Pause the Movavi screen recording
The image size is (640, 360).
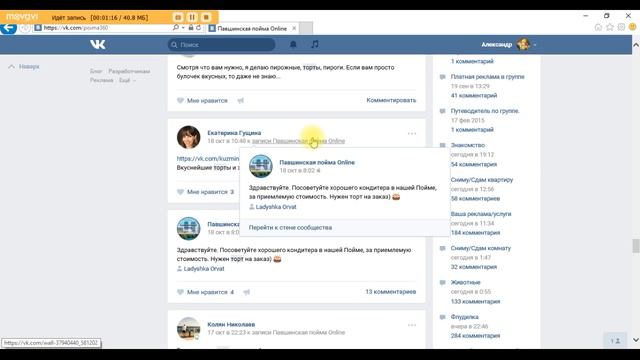tap(192, 17)
